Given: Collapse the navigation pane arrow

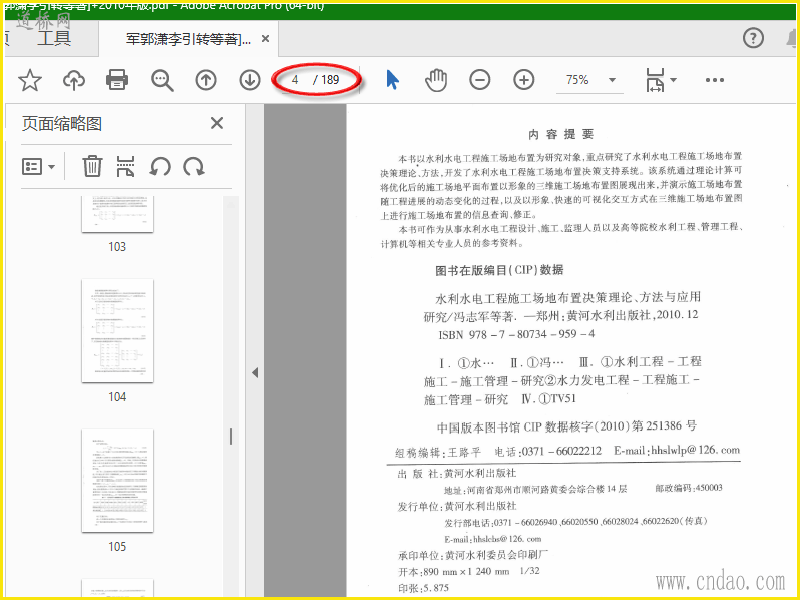Looking at the screenshot, I should click(x=255, y=372).
